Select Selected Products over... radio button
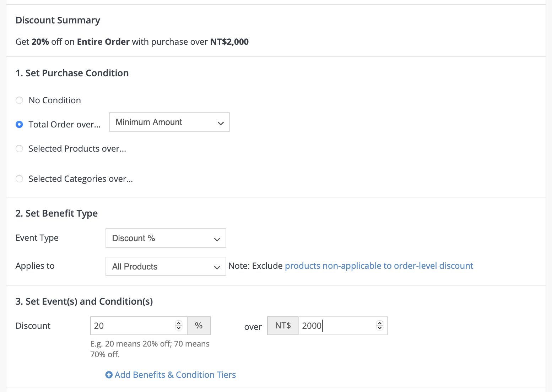The image size is (552, 392). 20,149
